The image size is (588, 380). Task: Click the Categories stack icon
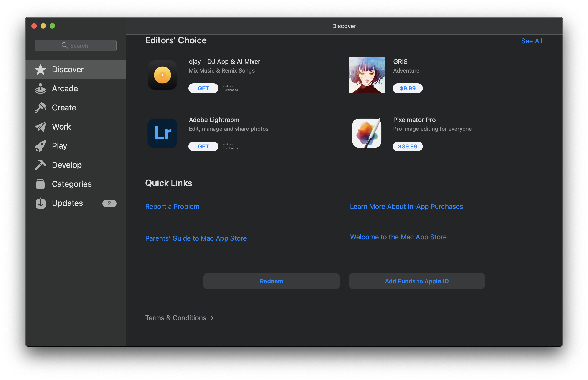[x=41, y=184]
